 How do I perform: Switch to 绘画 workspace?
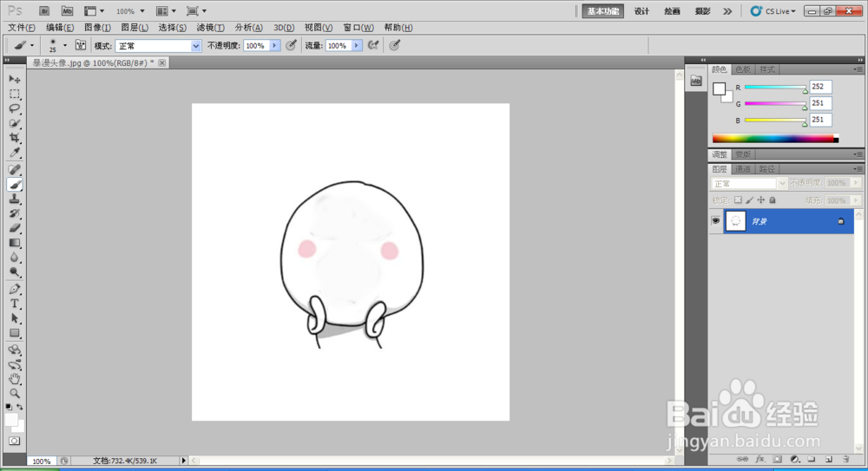pos(672,11)
